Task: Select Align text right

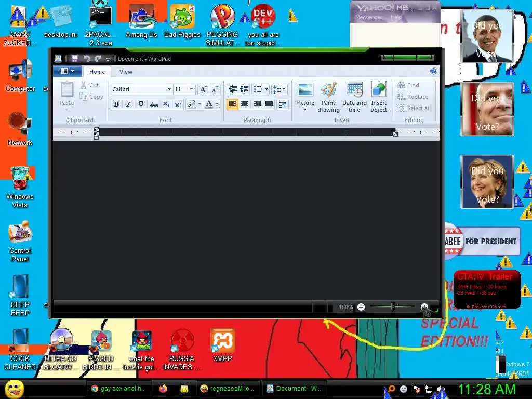Action: click(x=257, y=104)
